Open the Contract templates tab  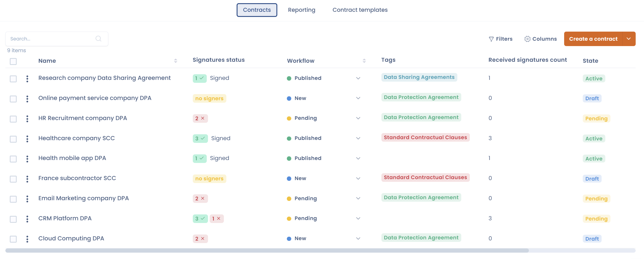(x=360, y=10)
